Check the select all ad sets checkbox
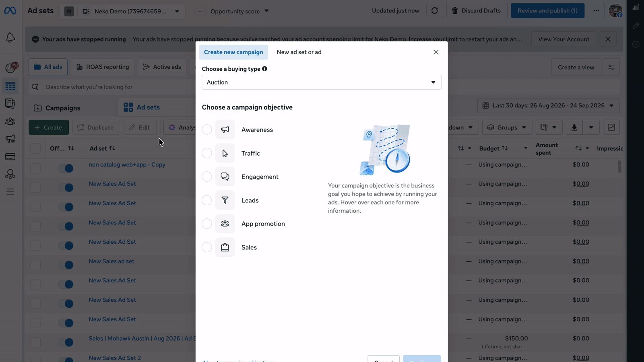 coord(35,148)
